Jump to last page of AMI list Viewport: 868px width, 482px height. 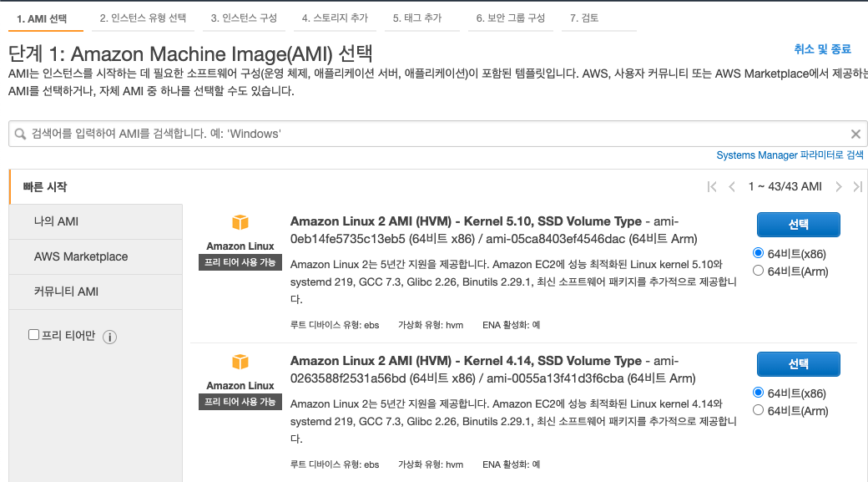point(857,187)
